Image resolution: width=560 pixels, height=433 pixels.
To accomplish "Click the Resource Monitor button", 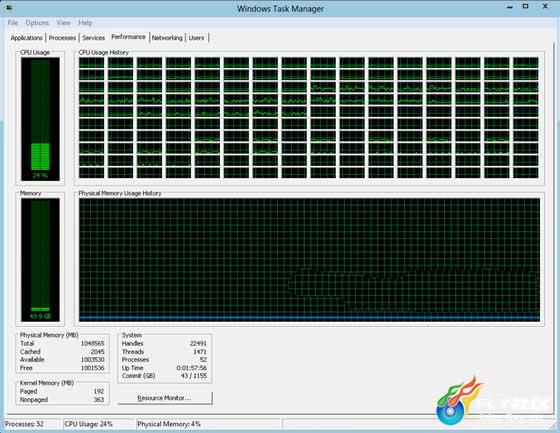I will point(165,398).
